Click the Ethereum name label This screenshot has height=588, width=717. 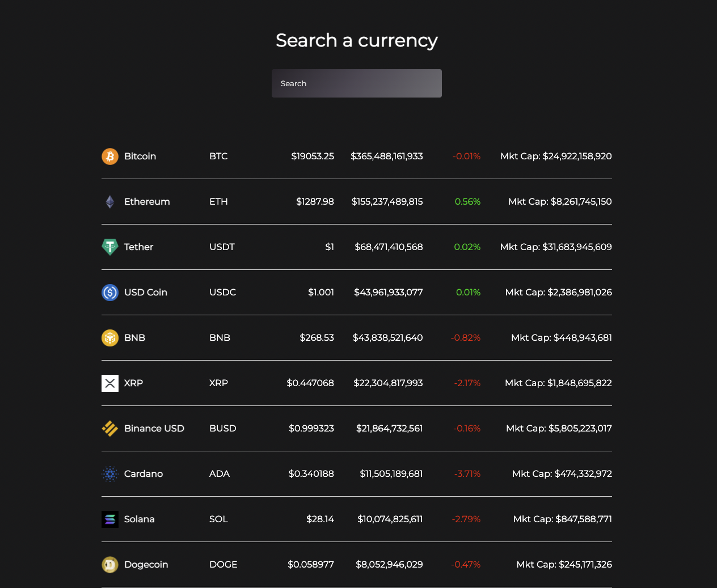point(147,202)
